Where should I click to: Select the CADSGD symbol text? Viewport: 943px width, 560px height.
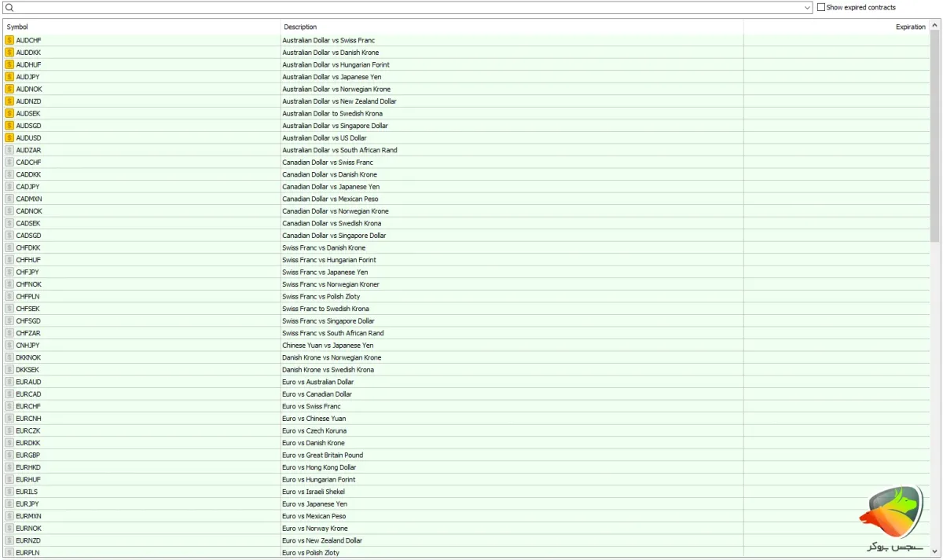(28, 236)
